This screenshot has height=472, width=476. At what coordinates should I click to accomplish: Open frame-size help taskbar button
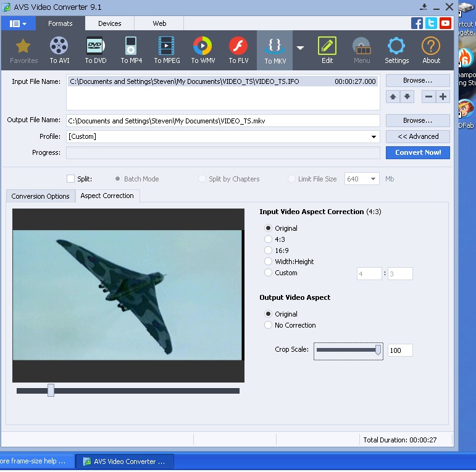point(37,461)
